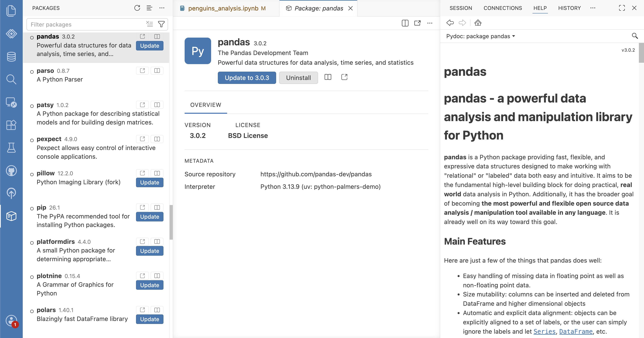Screen dimensions: 644x338
Task: Go forward in Help pane
Action: click(462, 23)
